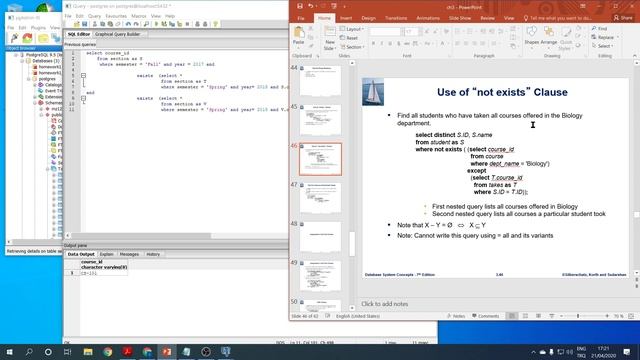The image size is (640, 360).
Task: Toggle Bold formatting in PowerPoint Font group
Action: (373, 43)
